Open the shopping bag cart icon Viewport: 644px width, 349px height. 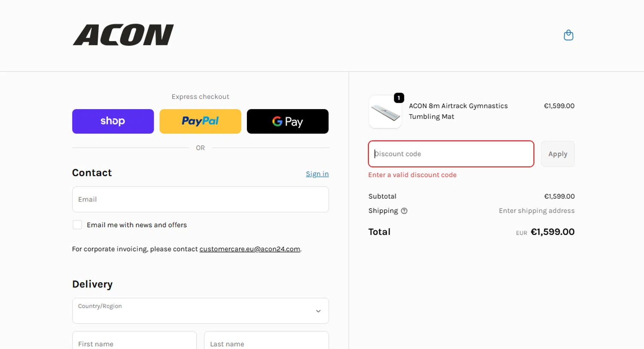point(568,35)
